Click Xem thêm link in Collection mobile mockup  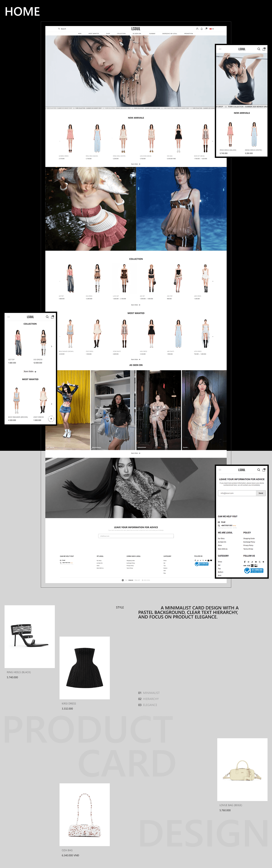[x=30, y=371]
